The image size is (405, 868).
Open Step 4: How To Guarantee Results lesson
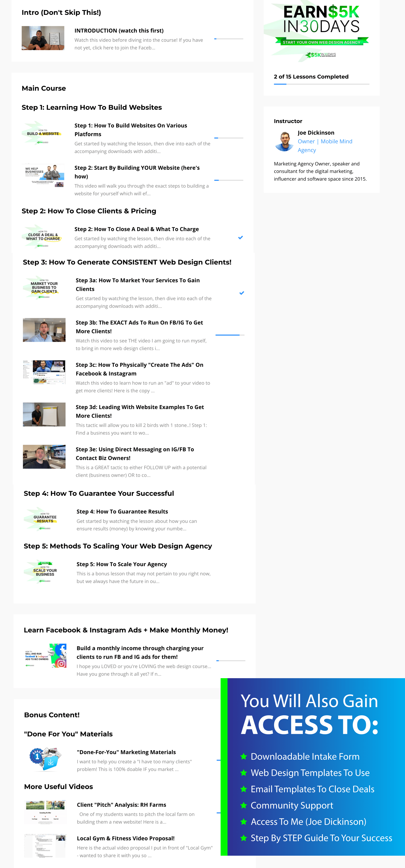122,512
